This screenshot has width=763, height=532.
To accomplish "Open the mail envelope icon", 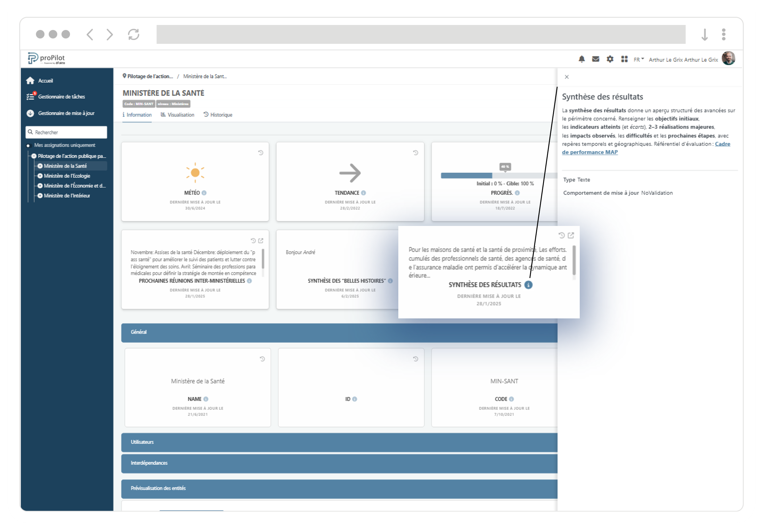I will pos(595,59).
